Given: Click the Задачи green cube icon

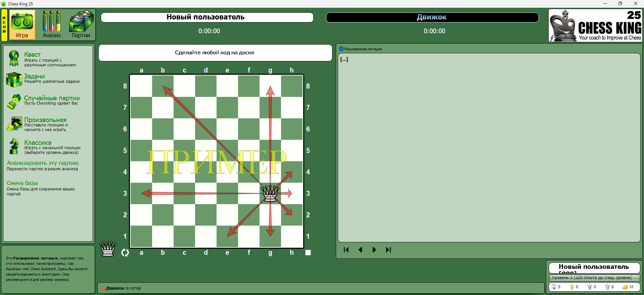Looking at the screenshot, I should [14, 80].
